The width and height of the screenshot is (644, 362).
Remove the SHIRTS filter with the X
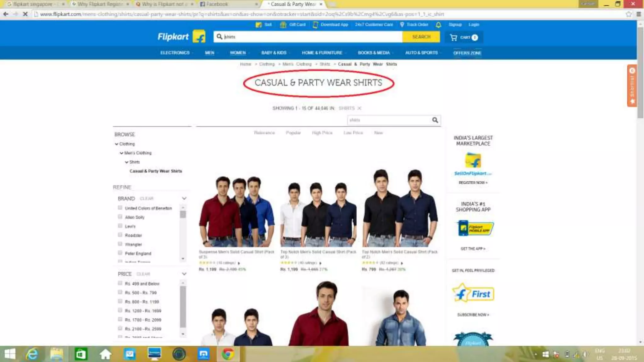pos(359,108)
